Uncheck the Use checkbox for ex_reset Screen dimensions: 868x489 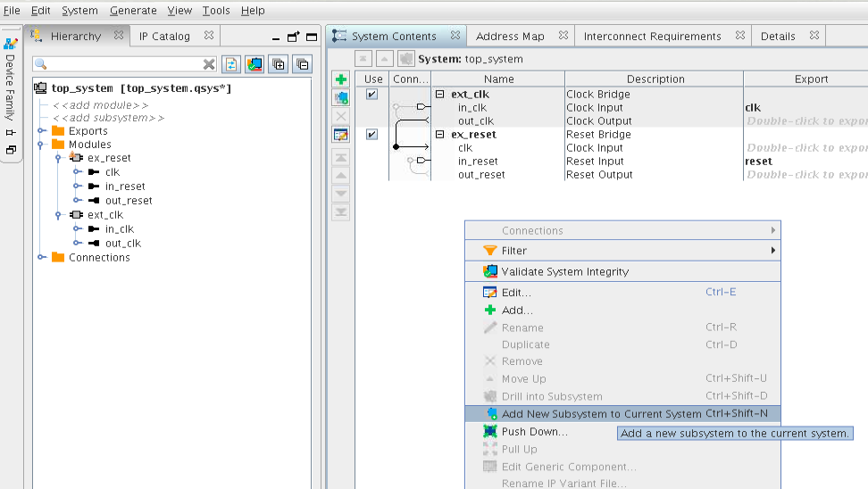[x=371, y=135]
